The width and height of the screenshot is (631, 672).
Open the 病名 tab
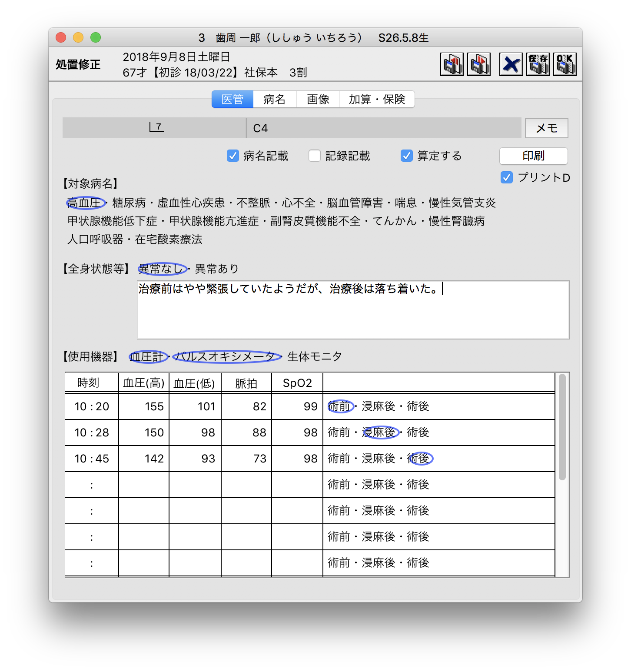pyautogui.click(x=275, y=99)
